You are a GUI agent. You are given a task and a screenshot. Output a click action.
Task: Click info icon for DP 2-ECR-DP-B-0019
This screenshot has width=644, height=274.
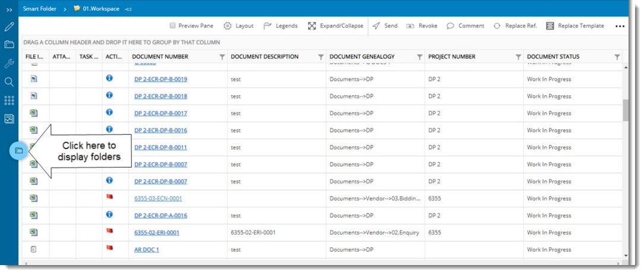[109, 78]
